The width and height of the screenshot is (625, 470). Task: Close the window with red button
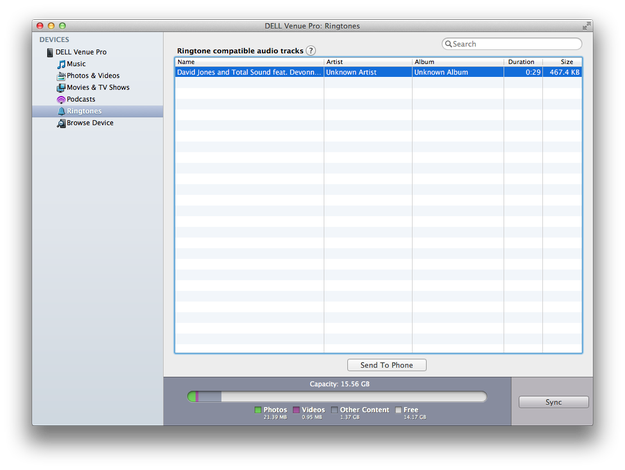click(40, 26)
